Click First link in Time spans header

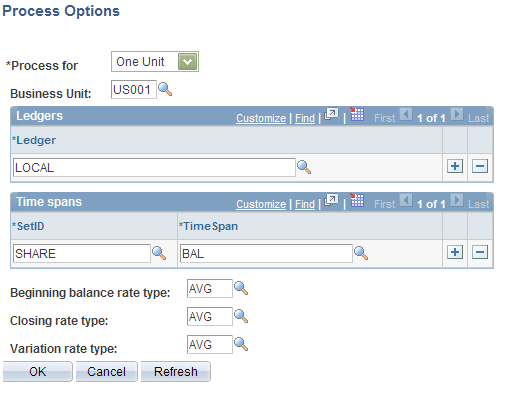click(x=385, y=204)
